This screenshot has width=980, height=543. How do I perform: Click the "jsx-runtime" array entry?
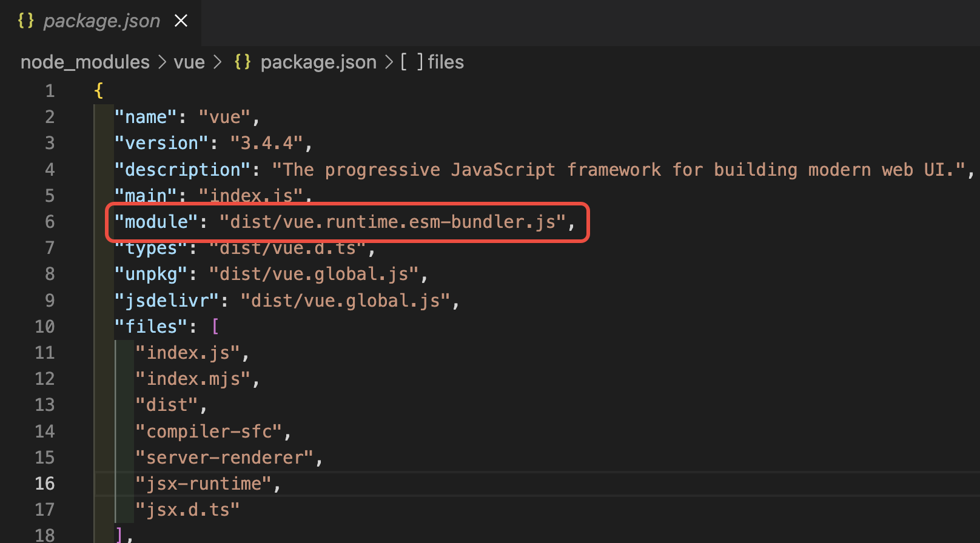pyautogui.click(x=204, y=484)
